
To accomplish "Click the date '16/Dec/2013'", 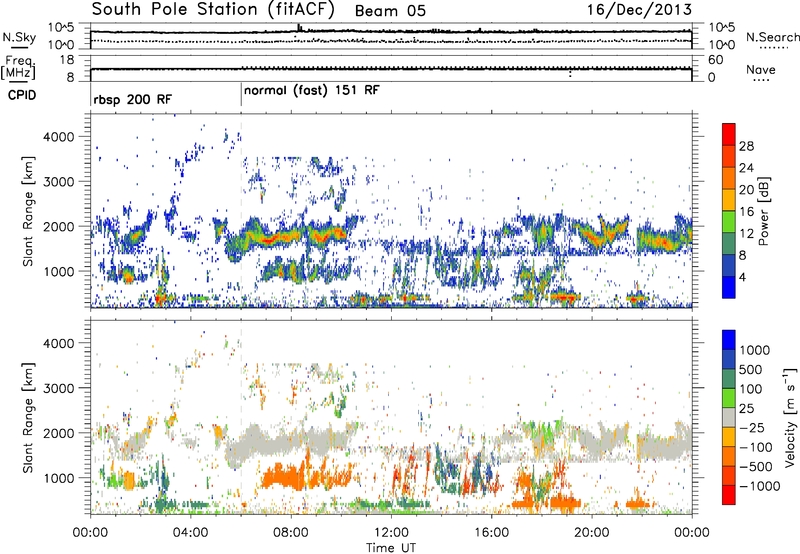I will [640, 10].
